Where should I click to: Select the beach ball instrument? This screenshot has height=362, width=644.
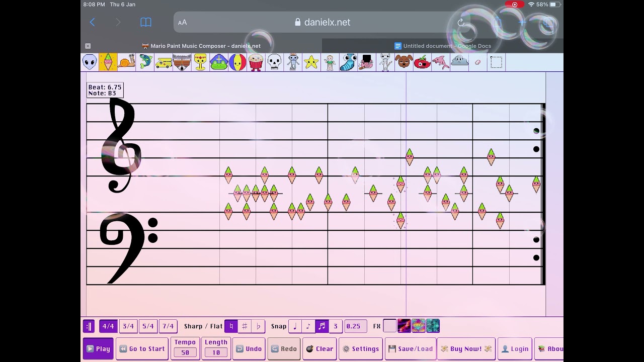pyautogui.click(x=237, y=62)
